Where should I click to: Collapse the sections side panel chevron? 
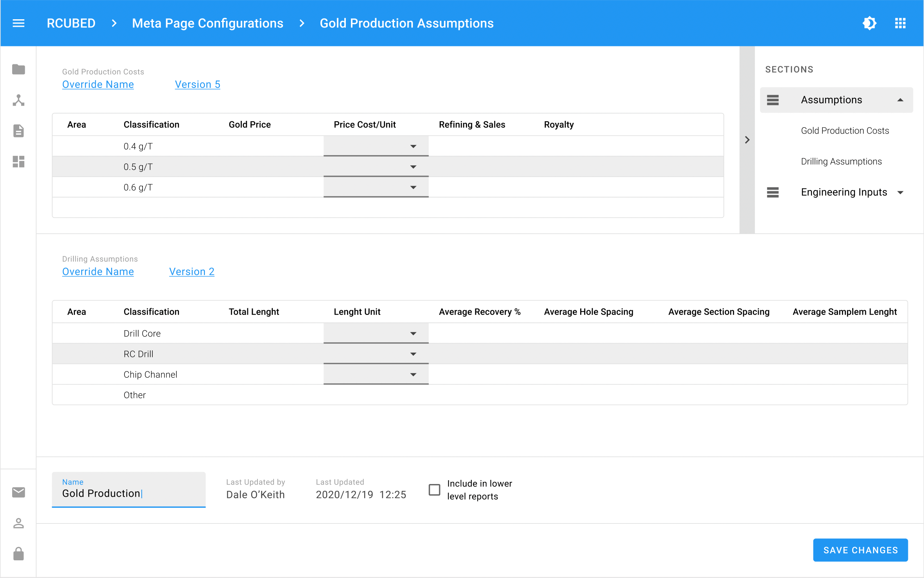tap(747, 140)
